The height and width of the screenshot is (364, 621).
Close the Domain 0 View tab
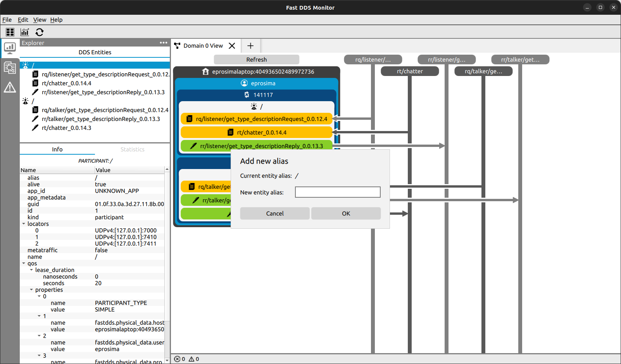[x=232, y=46]
